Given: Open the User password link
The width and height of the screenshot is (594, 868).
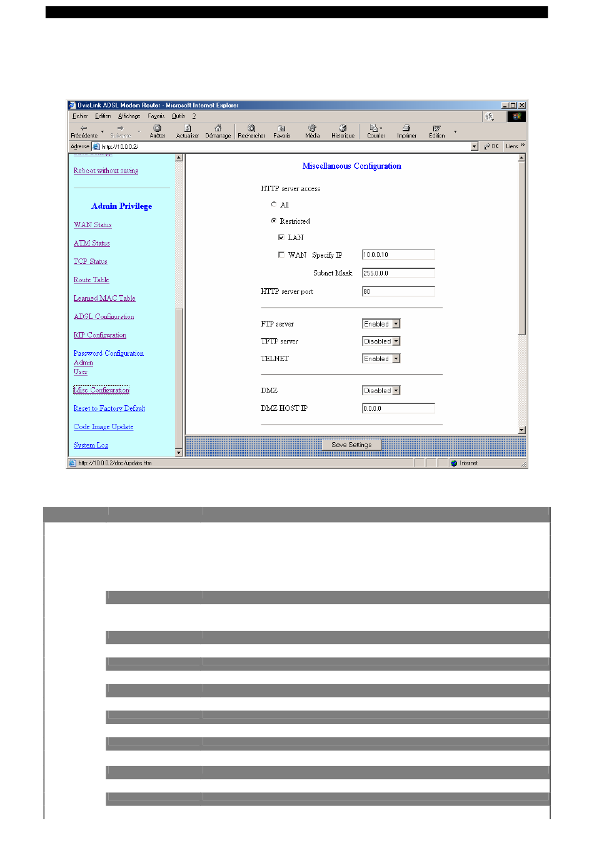Looking at the screenshot, I should (x=81, y=371).
